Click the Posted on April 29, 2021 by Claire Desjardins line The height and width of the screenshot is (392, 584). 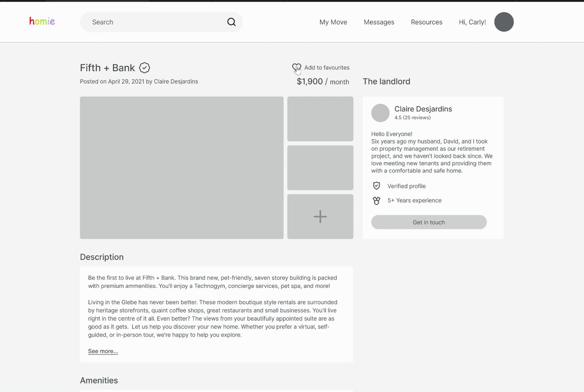coord(139,81)
